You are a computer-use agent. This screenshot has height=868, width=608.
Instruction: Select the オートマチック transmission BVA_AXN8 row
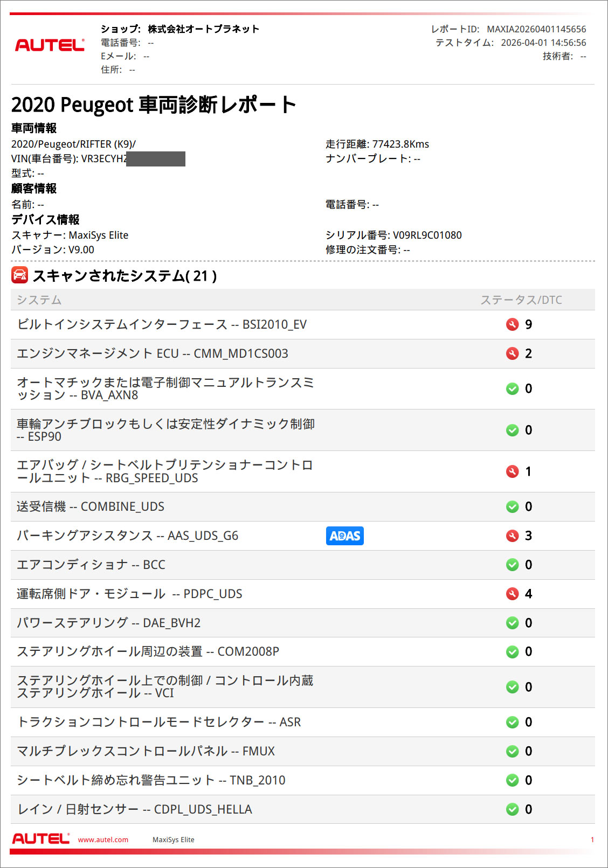tap(303, 388)
